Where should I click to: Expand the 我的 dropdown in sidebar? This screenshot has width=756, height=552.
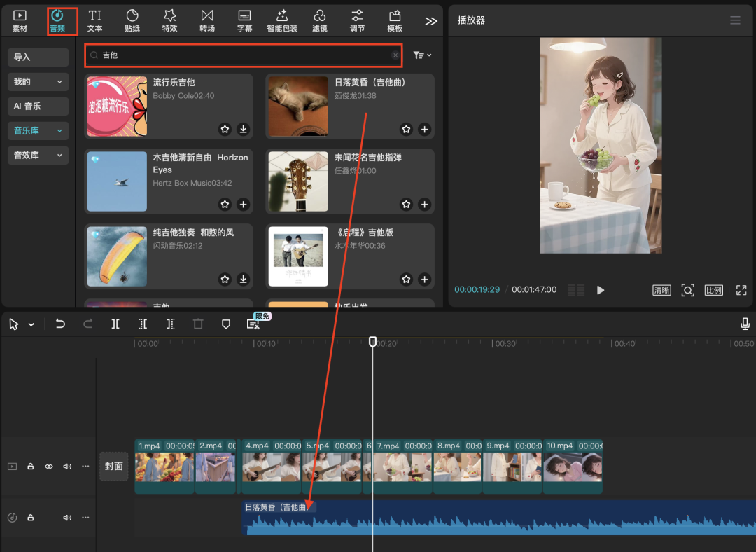pos(38,82)
